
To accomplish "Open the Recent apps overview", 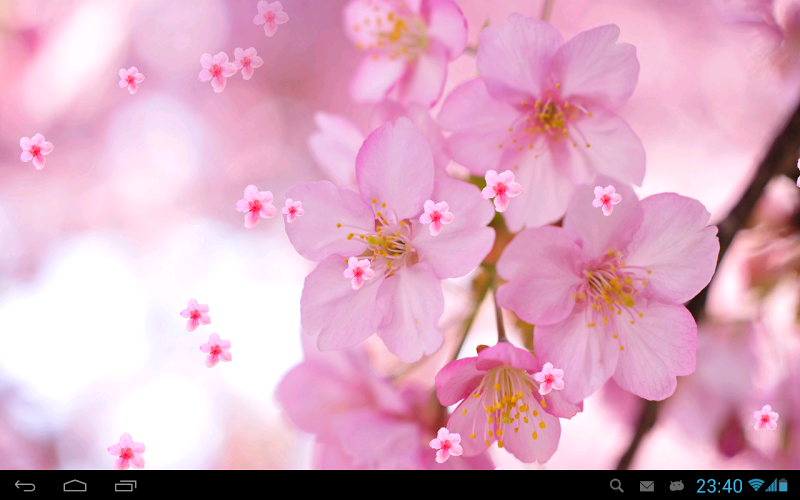I will (x=126, y=486).
